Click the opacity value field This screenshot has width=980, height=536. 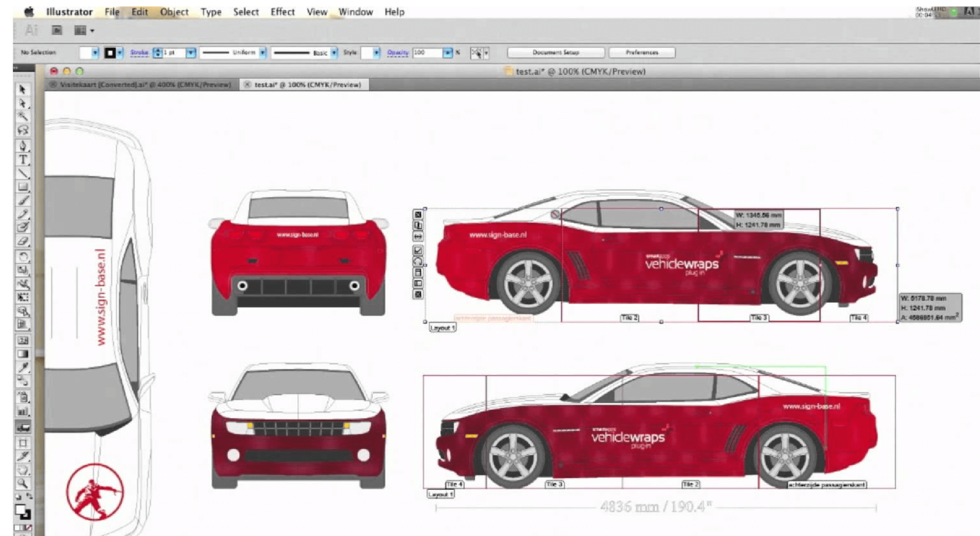(427, 53)
